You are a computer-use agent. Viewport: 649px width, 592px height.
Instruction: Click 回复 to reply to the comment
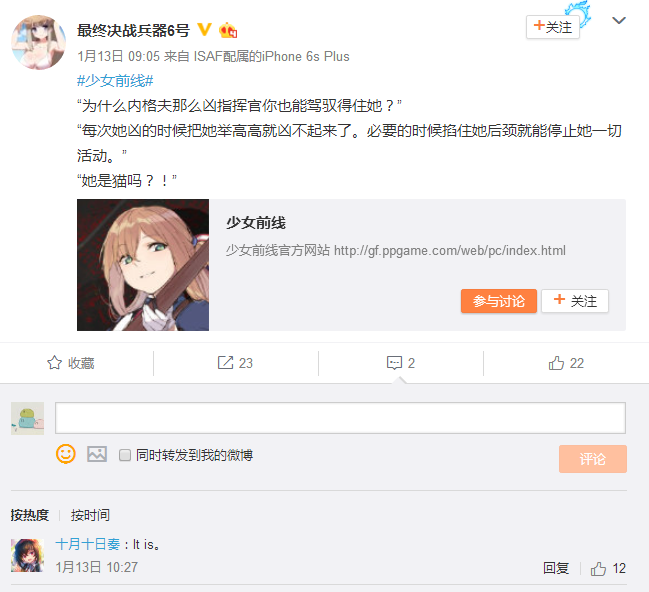(556, 568)
